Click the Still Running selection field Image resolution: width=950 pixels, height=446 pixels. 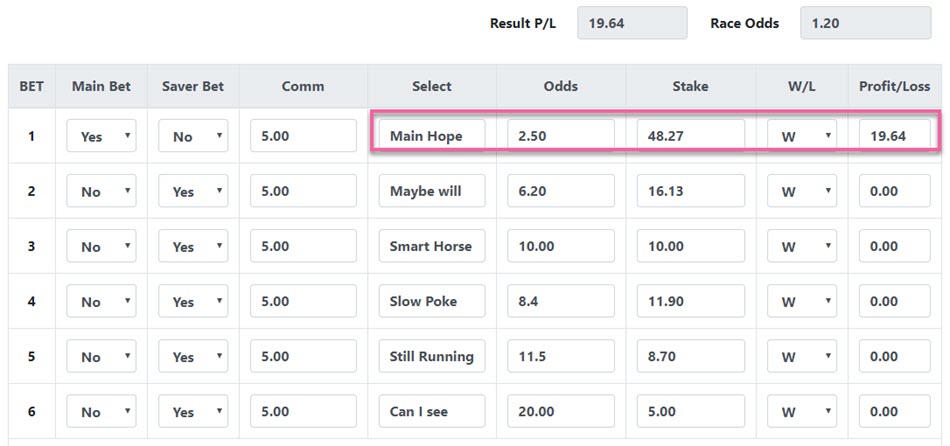pyautogui.click(x=432, y=356)
